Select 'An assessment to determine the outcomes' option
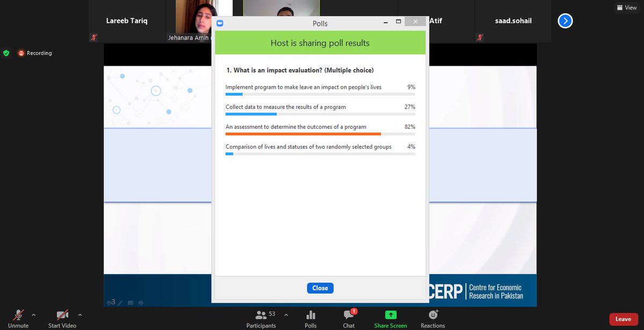This screenshot has height=330, width=644. [x=296, y=127]
